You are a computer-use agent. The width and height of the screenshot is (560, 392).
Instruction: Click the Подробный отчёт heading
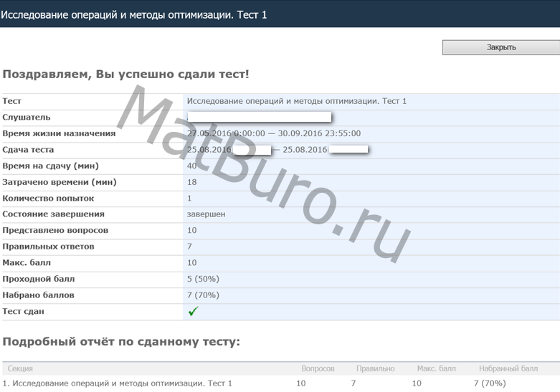121,341
